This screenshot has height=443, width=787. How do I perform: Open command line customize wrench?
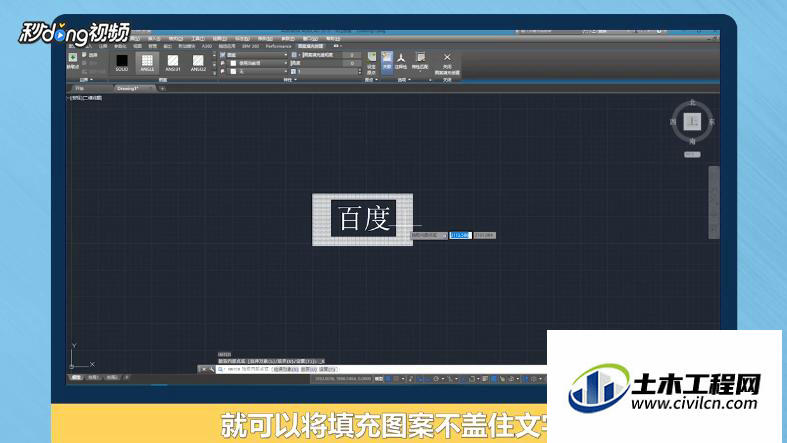(211, 369)
